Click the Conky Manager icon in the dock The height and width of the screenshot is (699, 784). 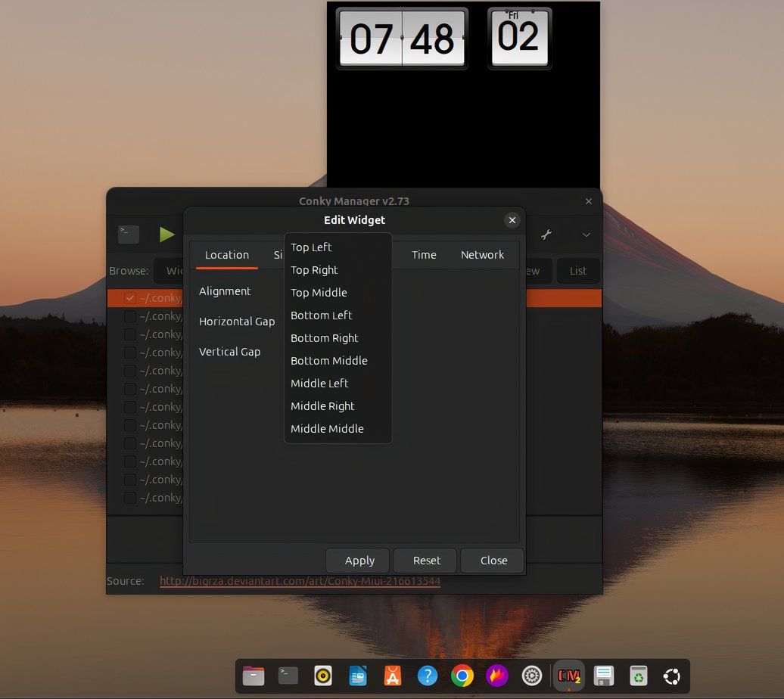click(x=568, y=676)
